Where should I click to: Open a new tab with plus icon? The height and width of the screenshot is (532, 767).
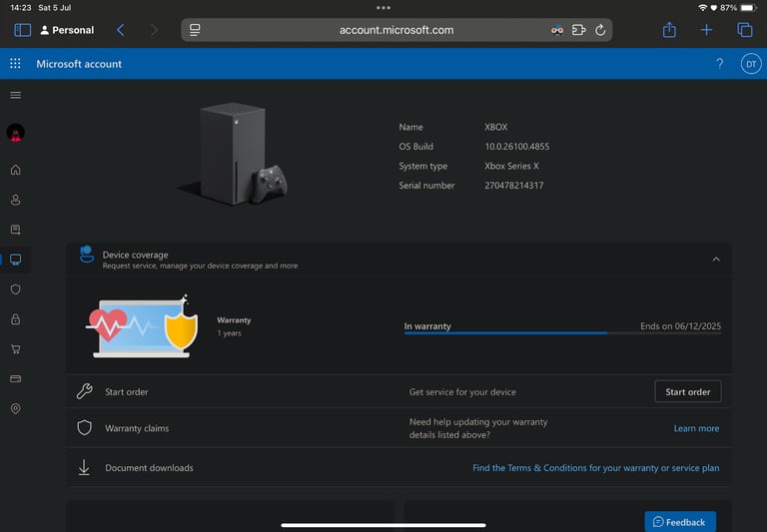pos(706,30)
